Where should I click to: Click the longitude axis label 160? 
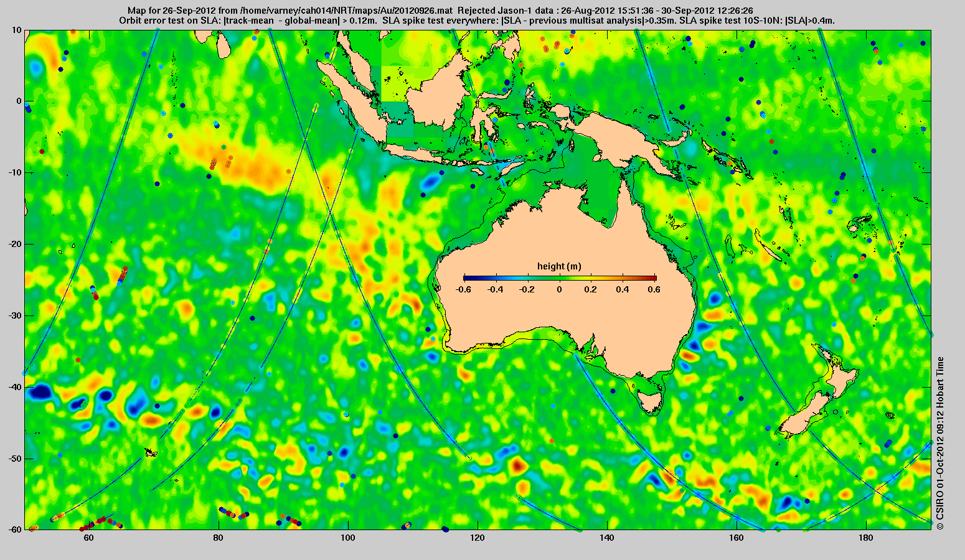[x=737, y=538]
